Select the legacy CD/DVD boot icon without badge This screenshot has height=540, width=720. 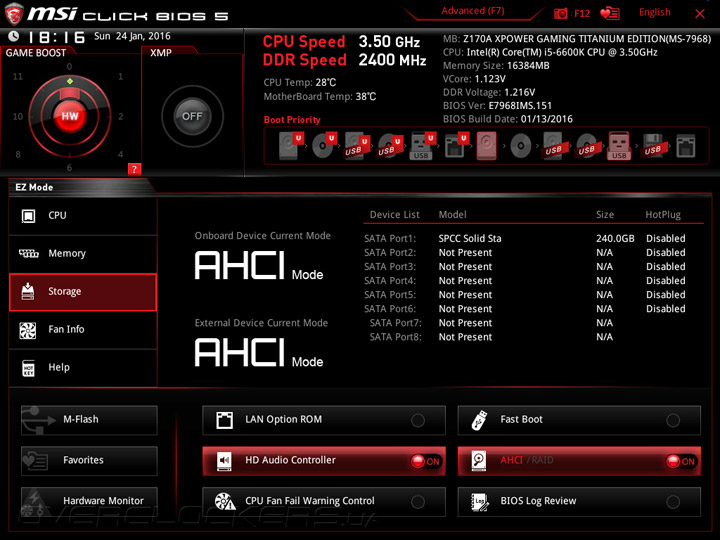click(x=521, y=146)
